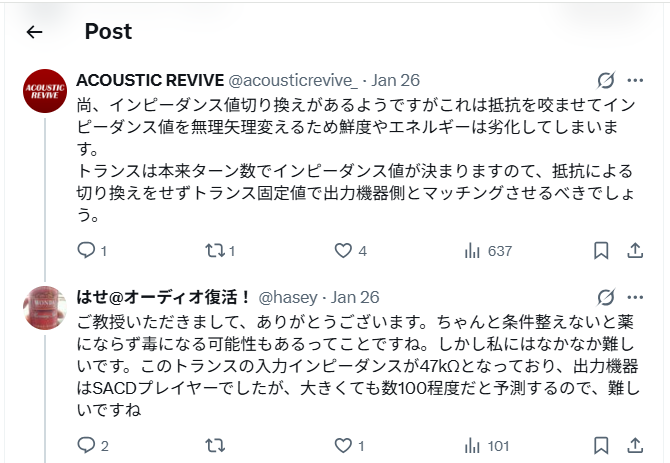This screenshot has width=670, height=463.
Task: Bookmark hasey's reply post
Action: pos(602,445)
